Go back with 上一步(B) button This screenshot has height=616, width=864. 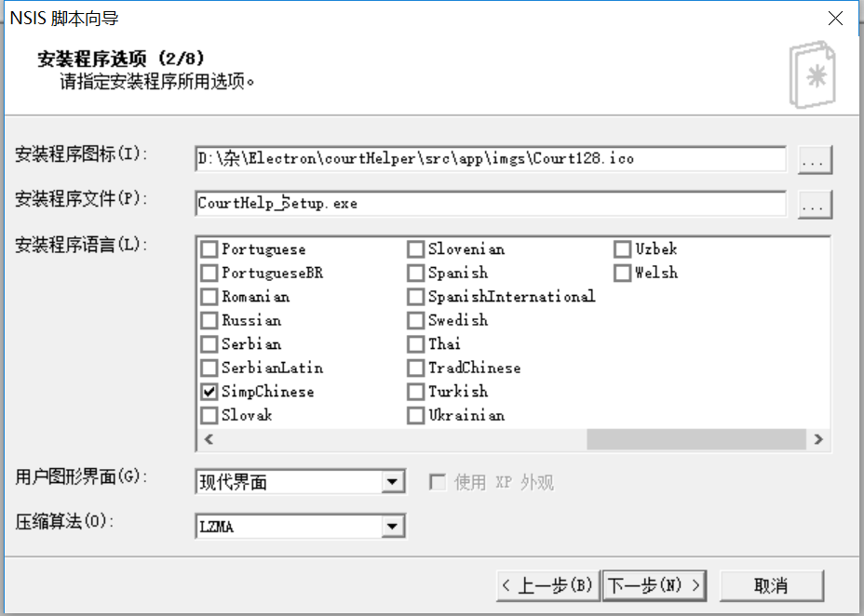(548, 585)
